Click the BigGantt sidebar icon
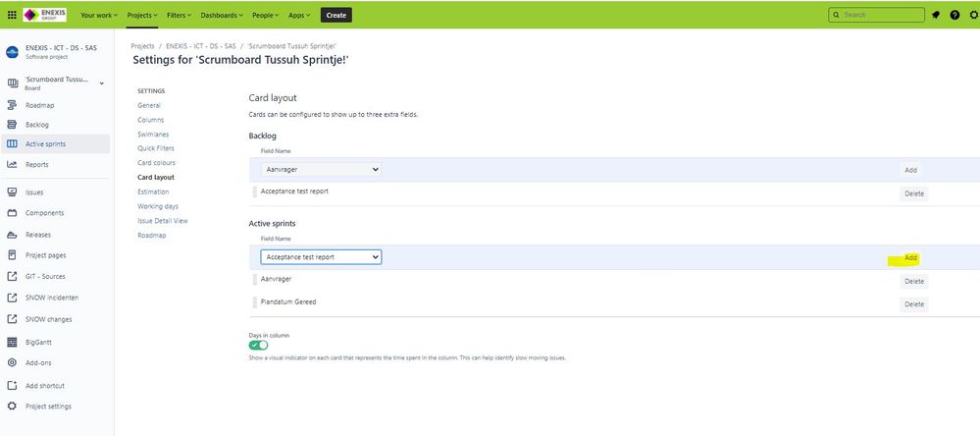The image size is (980, 436). point(12,343)
